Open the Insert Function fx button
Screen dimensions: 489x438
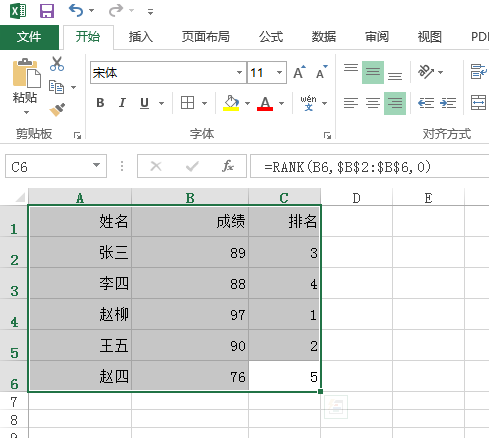tap(228, 166)
